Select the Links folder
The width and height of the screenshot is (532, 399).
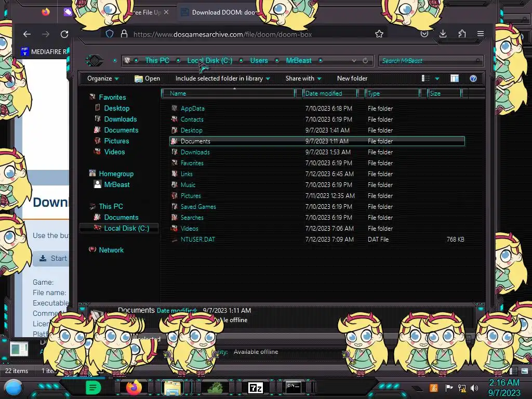(x=317, y=174)
